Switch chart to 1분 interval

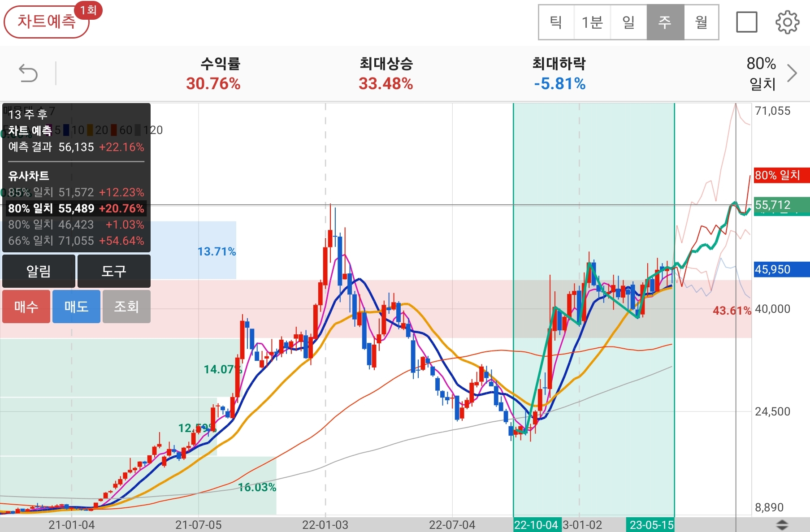coord(592,22)
